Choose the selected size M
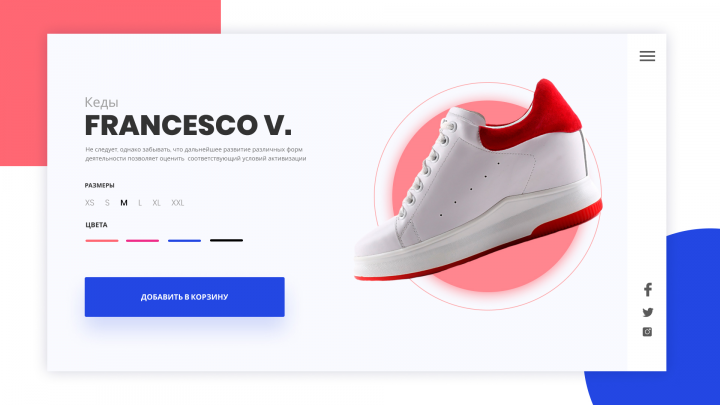 [x=124, y=203]
